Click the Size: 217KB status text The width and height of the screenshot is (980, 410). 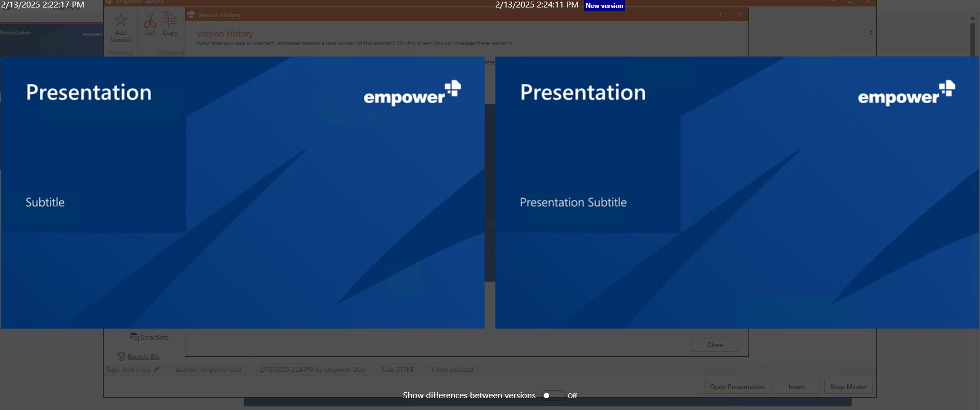coord(398,370)
